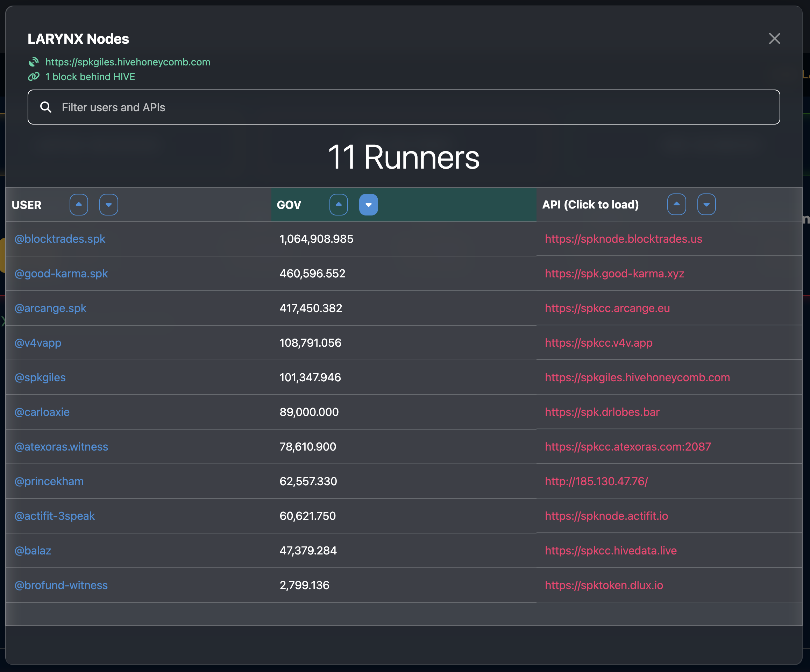Load the spkcc.arcange.eu API

[x=607, y=308]
